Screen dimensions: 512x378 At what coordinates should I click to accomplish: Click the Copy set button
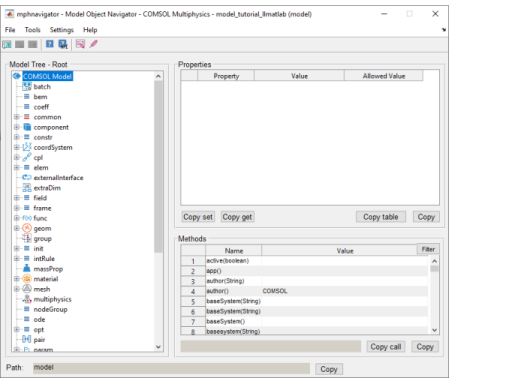pyautogui.click(x=198, y=217)
